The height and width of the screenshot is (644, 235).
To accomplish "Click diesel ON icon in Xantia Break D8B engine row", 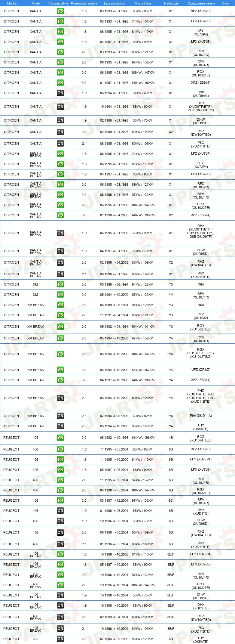I will (x=60, y=233).
